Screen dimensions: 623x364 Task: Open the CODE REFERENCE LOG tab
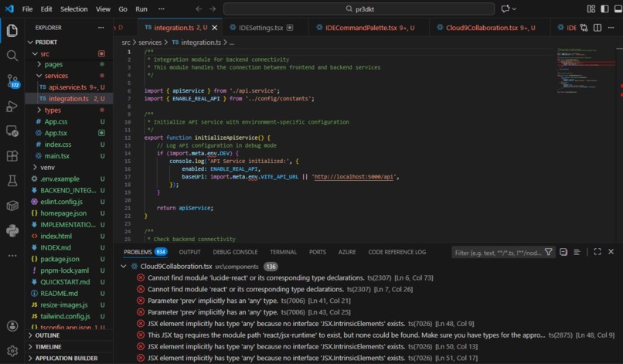click(397, 252)
